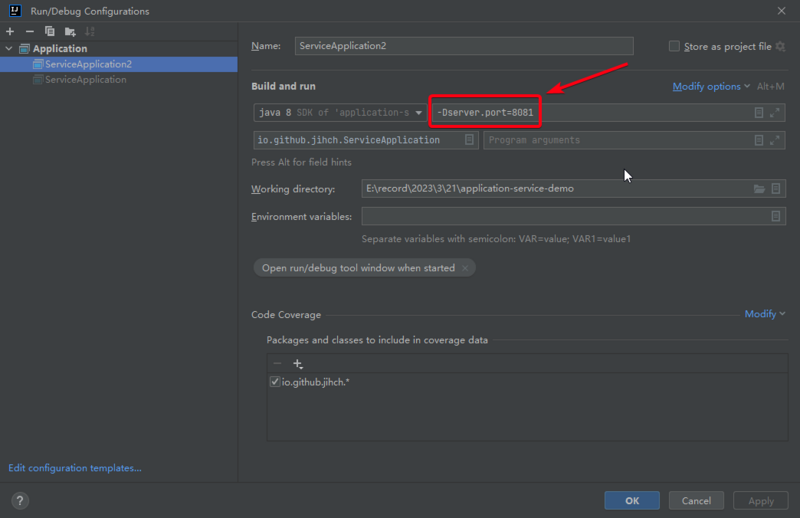Screen dimensions: 800x518
Task: Click the Program arguments input field
Action: [615, 140]
